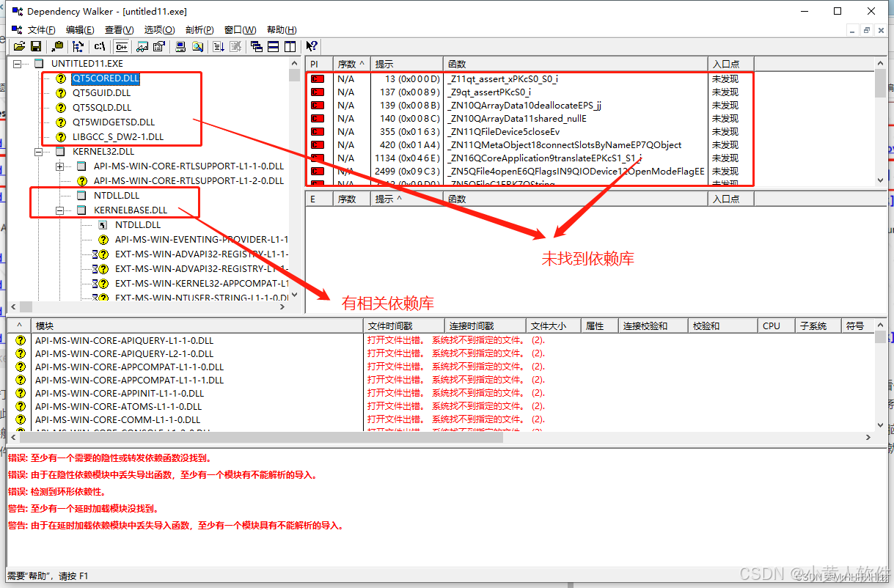Select QT5SQLD.DLL in the tree
Viewport: 894px width, 588px height.
click(x=101, y=108)
